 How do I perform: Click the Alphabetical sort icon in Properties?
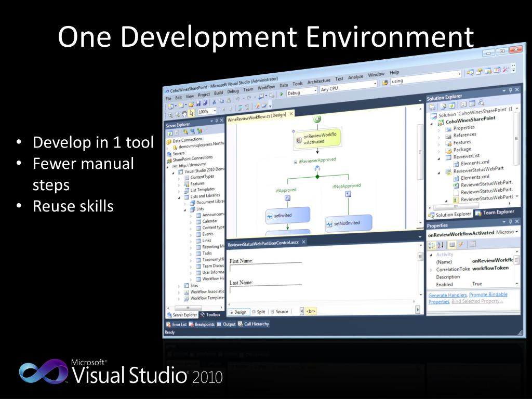coord(441,245)
